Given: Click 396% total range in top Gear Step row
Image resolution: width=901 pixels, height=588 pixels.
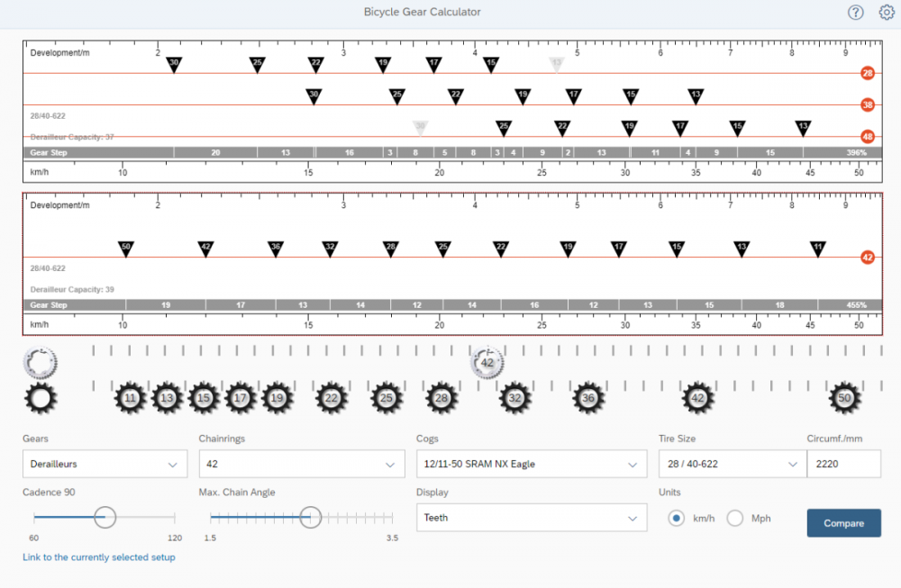Looking at the screenshot, I should coord(856,153).
